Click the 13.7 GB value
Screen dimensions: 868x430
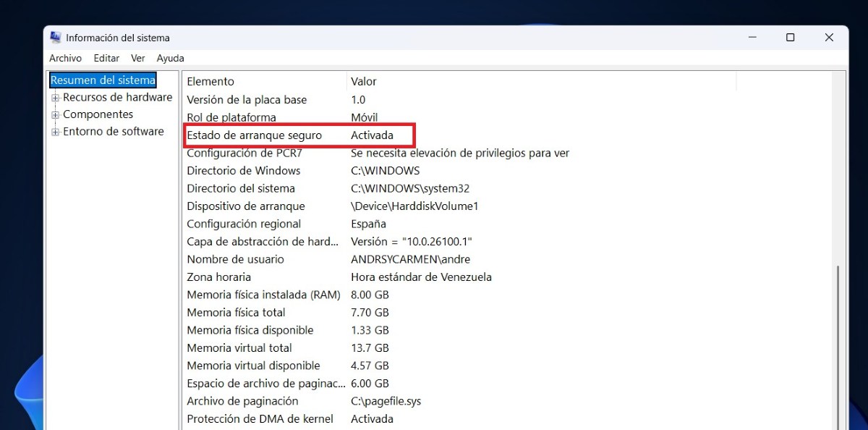(370, 348)
